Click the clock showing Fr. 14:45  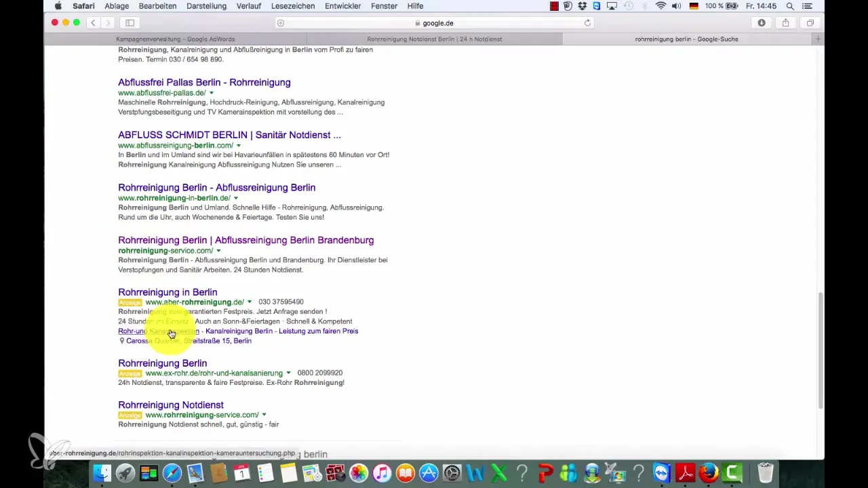click(x=762, y=6)
